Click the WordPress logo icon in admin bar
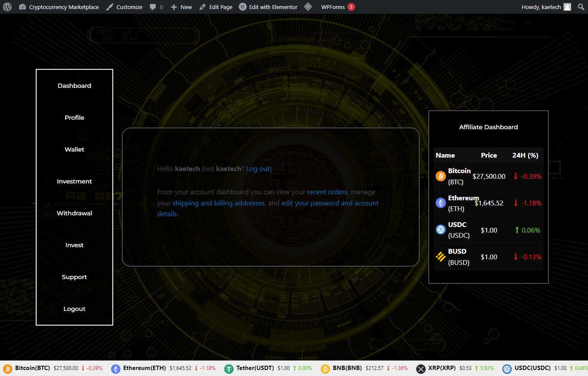This screenshot has height=376, width=588. (7, 7)
